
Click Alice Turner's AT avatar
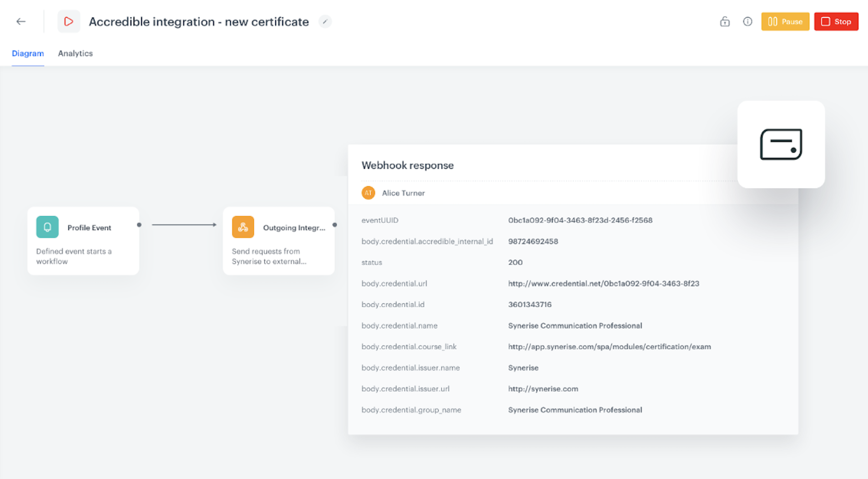pos(368,193)
